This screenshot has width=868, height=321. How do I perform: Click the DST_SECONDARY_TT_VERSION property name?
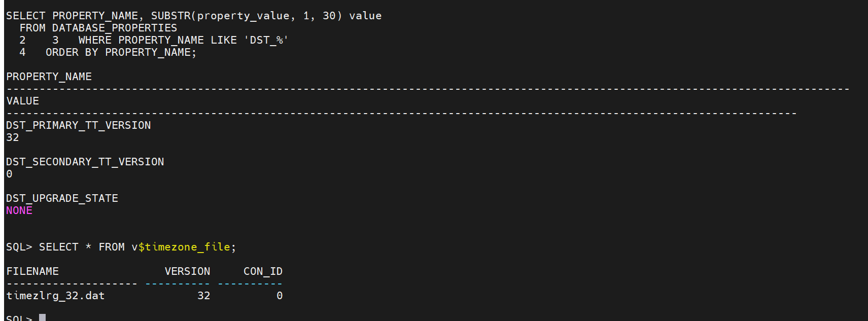[85, 162]
